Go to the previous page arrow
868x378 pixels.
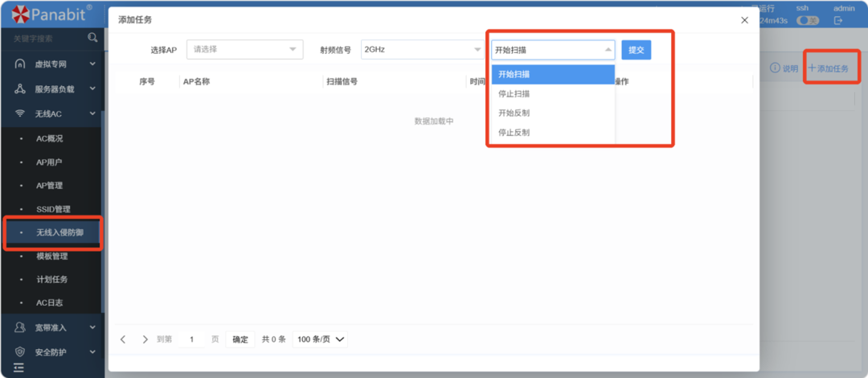(123, 339)
